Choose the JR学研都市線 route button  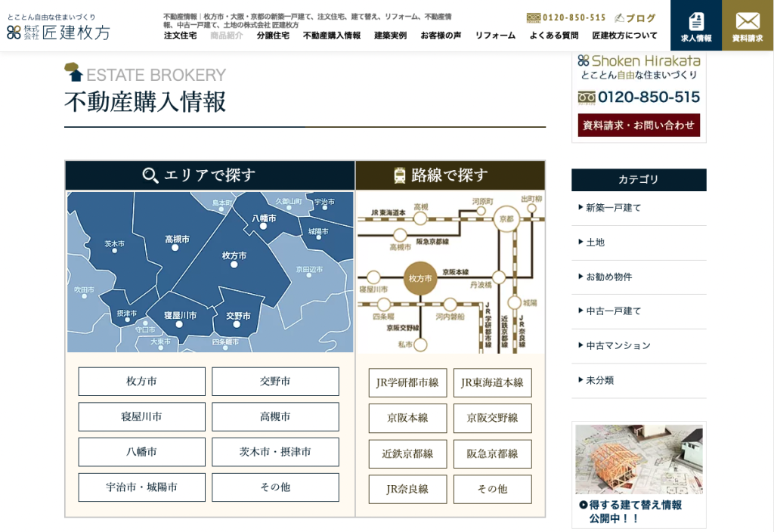tap(407, 383)
